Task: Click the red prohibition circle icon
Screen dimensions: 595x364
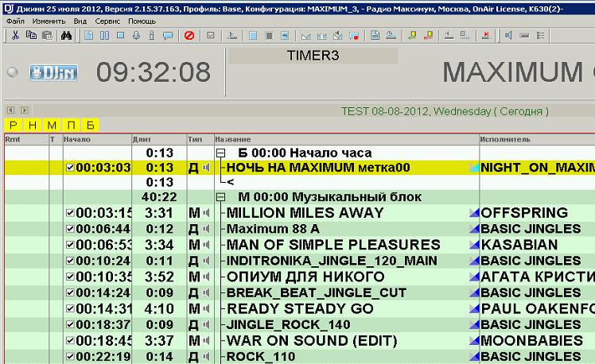Action: point(189,36)
